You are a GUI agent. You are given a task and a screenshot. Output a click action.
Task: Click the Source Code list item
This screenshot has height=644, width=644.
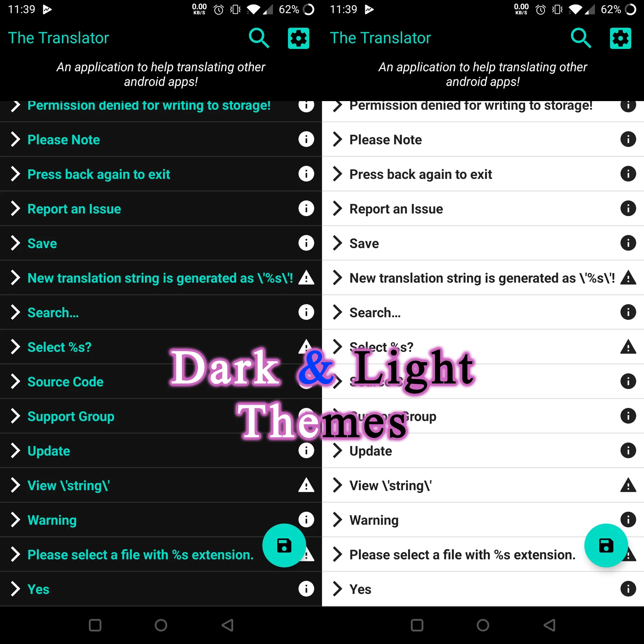point(65,382)
